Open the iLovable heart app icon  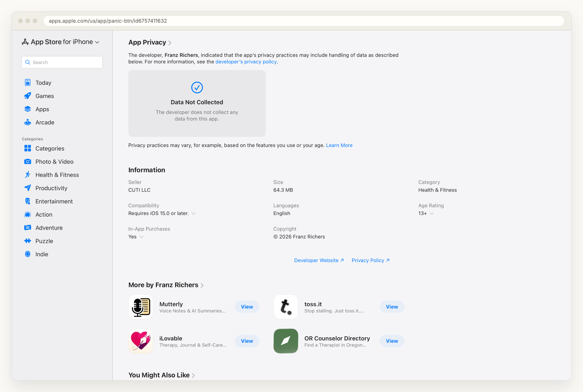tap(141, 341)
